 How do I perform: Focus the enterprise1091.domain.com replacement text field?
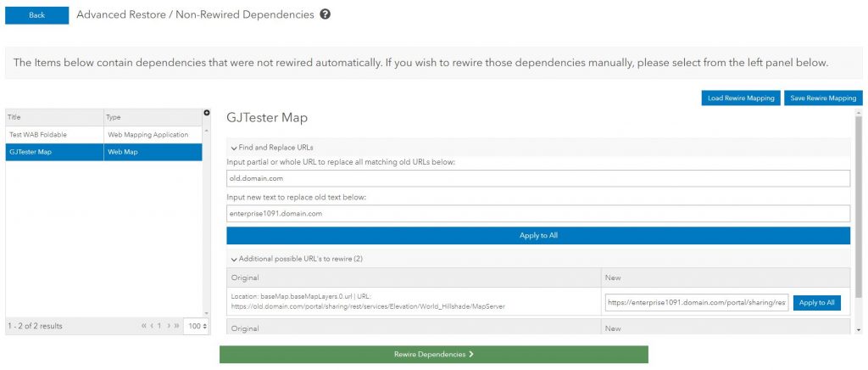click(x=538, y=214)
